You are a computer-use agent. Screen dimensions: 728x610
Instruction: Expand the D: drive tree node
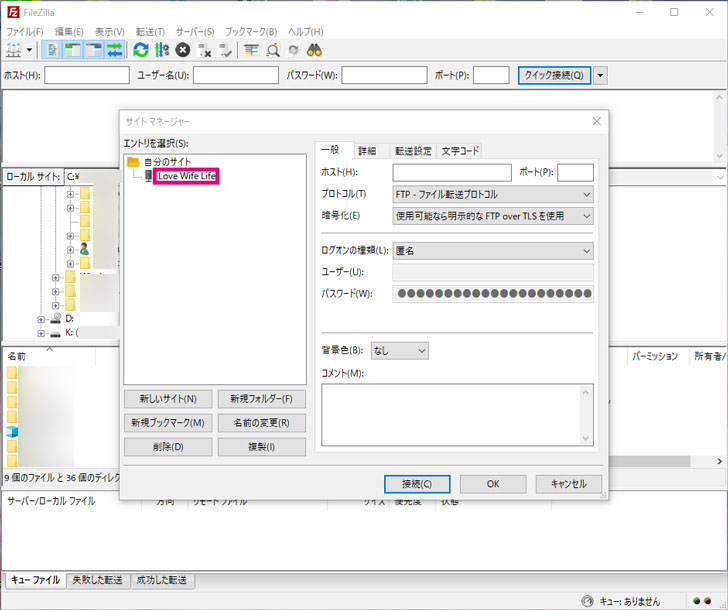(41, 318)
